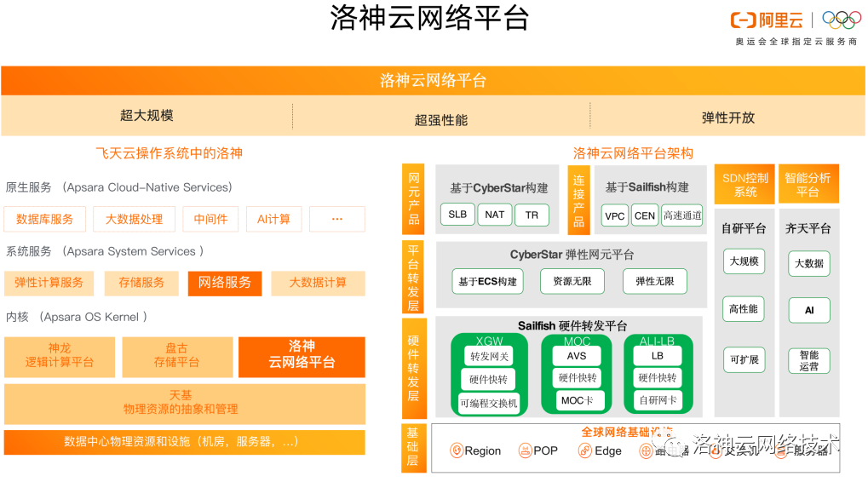Select the AVS box under MOC

coord(577,356)
